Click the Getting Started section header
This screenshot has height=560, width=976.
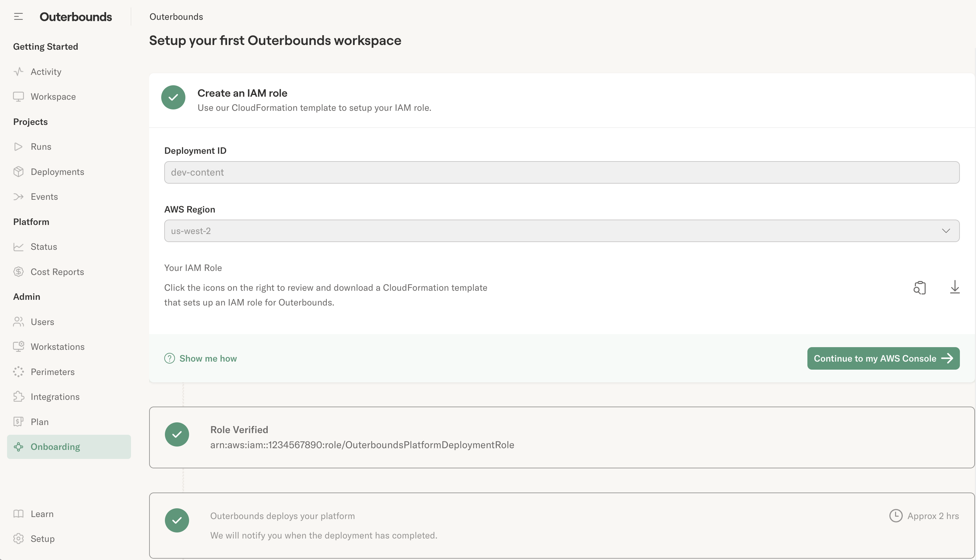[x=45, y=47]
